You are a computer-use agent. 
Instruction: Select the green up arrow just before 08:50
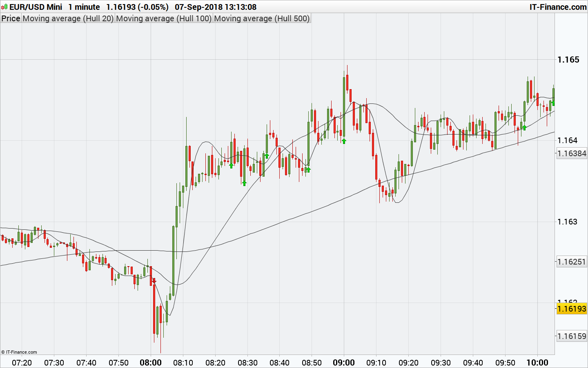308,169
